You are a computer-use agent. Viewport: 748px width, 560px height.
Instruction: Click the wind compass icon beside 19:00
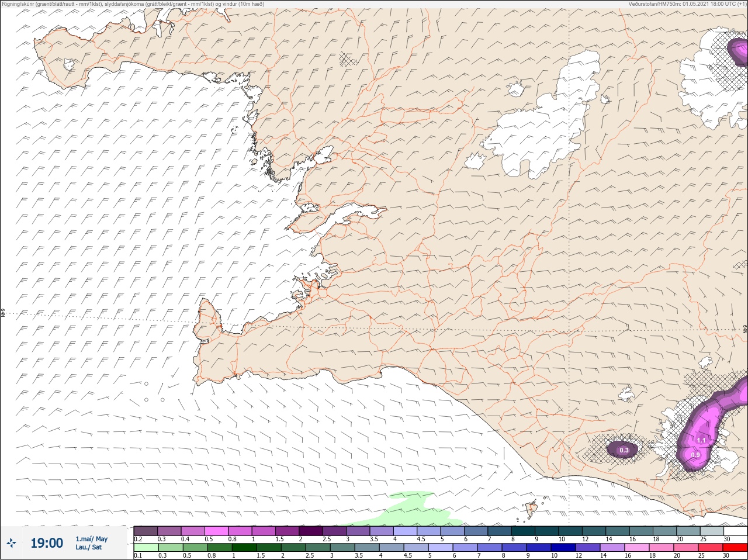click(x=11, y=543)
